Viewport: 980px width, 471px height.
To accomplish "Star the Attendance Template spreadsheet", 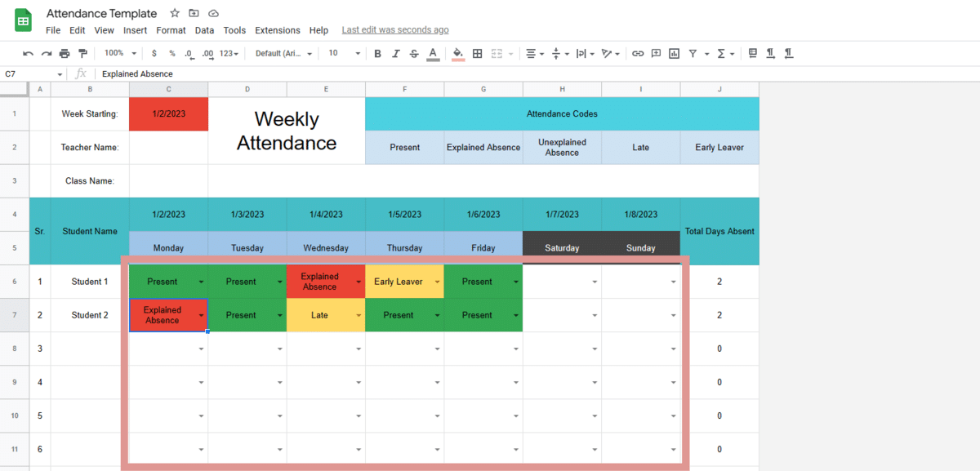I will [x=174, y=13].
